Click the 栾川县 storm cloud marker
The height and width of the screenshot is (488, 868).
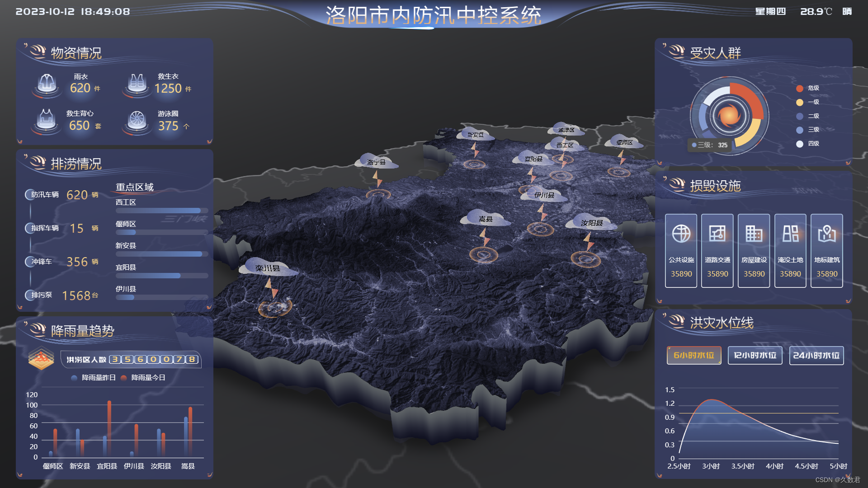point(268,267)
